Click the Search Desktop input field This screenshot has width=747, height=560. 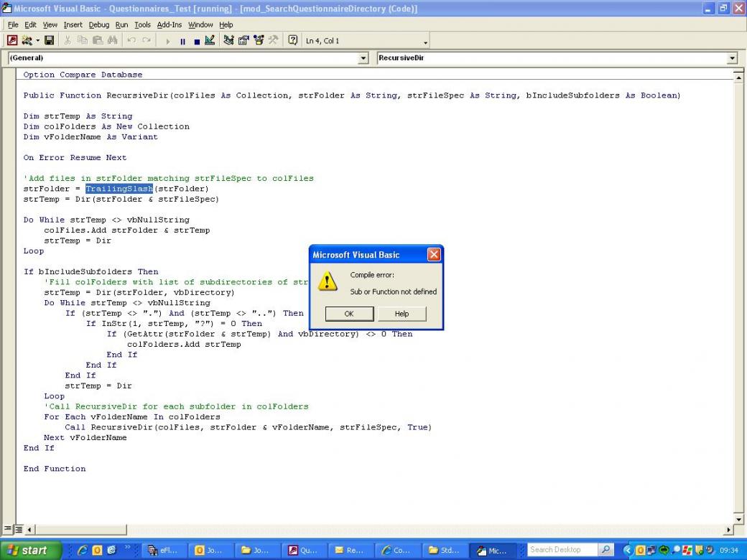coord(562,550)
